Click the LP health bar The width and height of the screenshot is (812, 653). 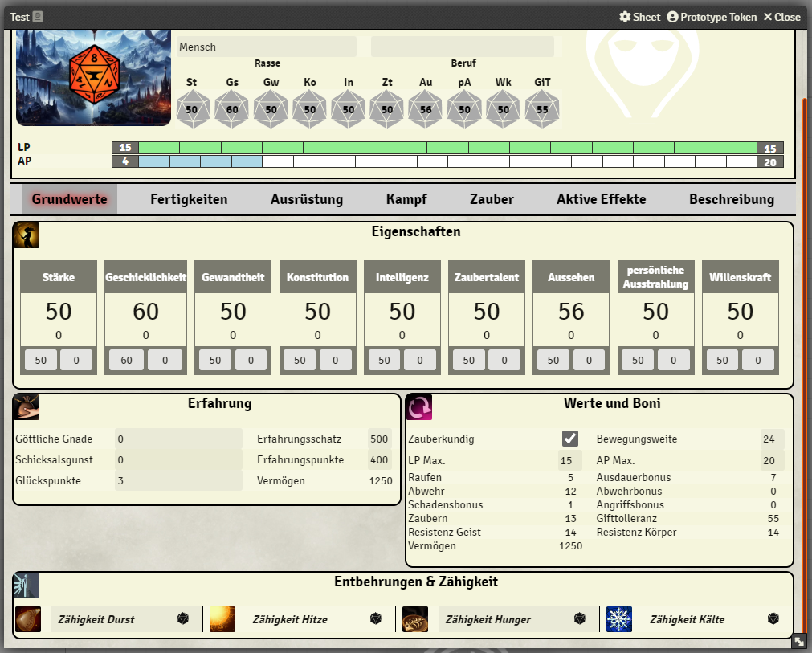pos(448,148)
